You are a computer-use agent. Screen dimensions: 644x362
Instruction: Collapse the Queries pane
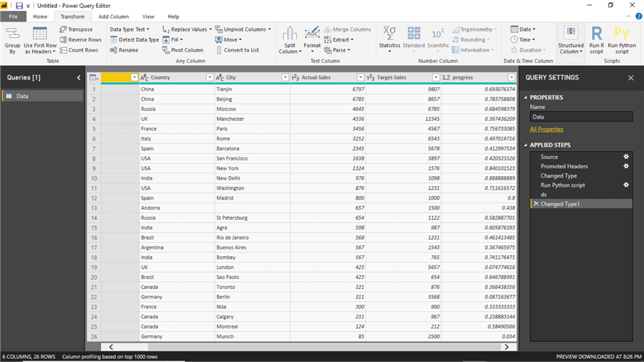(x=79, y=77)
